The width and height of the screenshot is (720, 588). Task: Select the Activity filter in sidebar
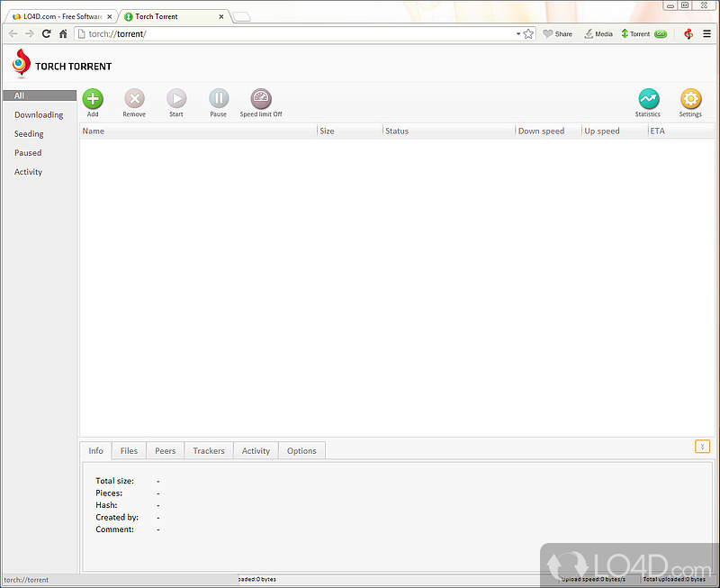point(28,172)
